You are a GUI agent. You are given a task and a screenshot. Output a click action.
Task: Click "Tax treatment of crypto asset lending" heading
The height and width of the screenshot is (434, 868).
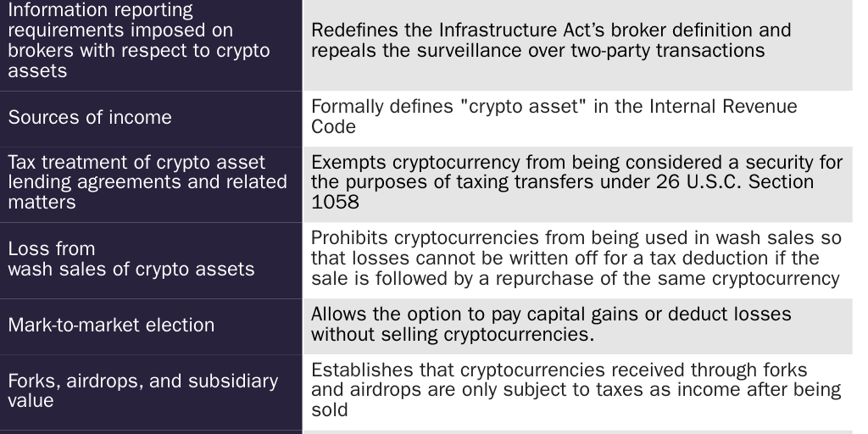click(147, 182)
